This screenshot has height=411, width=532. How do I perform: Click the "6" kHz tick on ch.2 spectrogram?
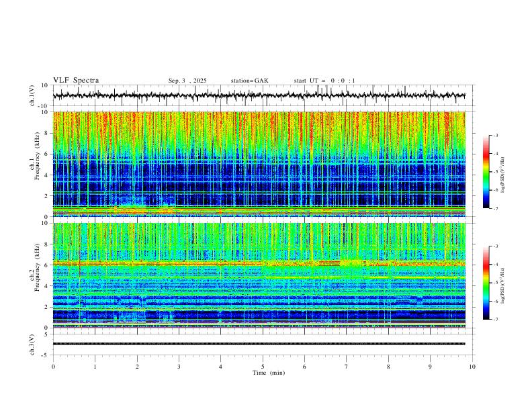47,265
